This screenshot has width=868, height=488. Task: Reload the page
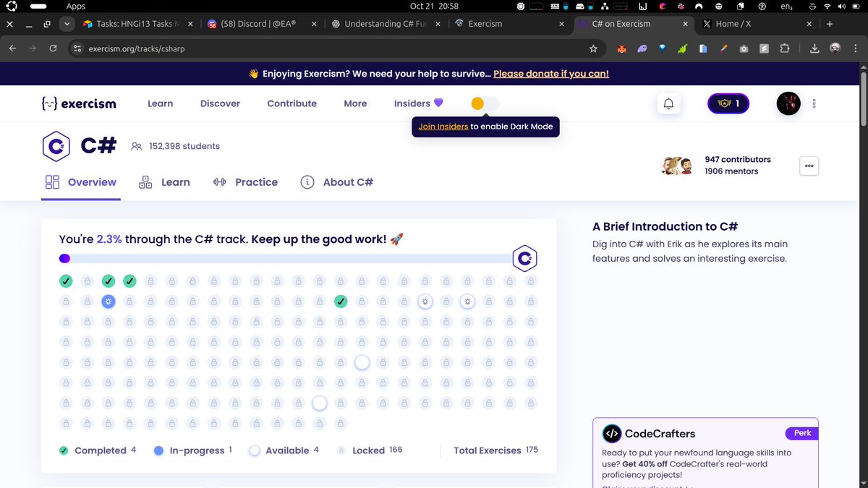click(53, 48)
